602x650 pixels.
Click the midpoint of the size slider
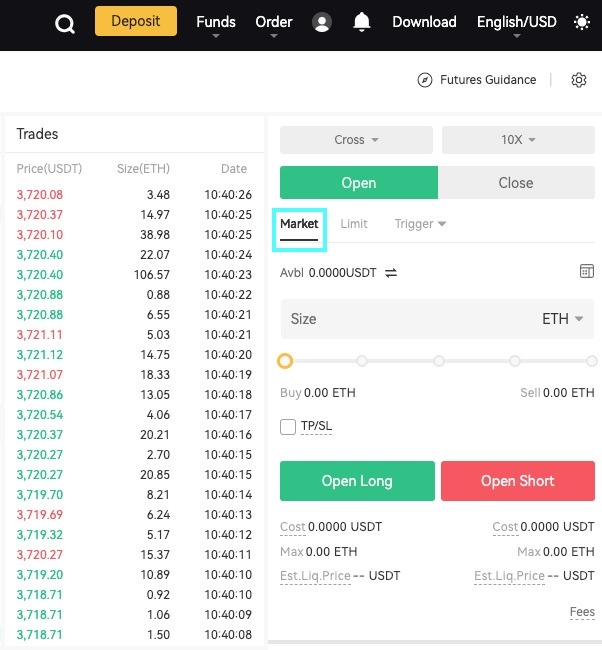(x=439, y=361)
